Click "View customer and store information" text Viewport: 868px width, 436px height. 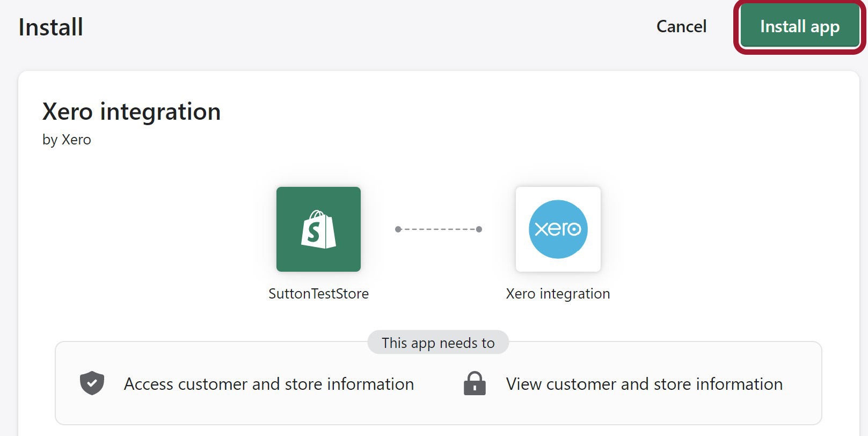[644, 384]
